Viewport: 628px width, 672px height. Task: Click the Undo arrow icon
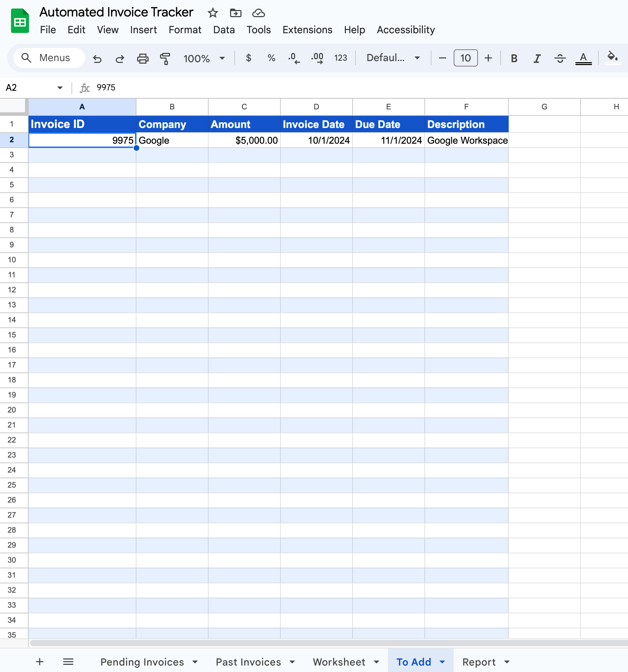(x=97, y=58)
